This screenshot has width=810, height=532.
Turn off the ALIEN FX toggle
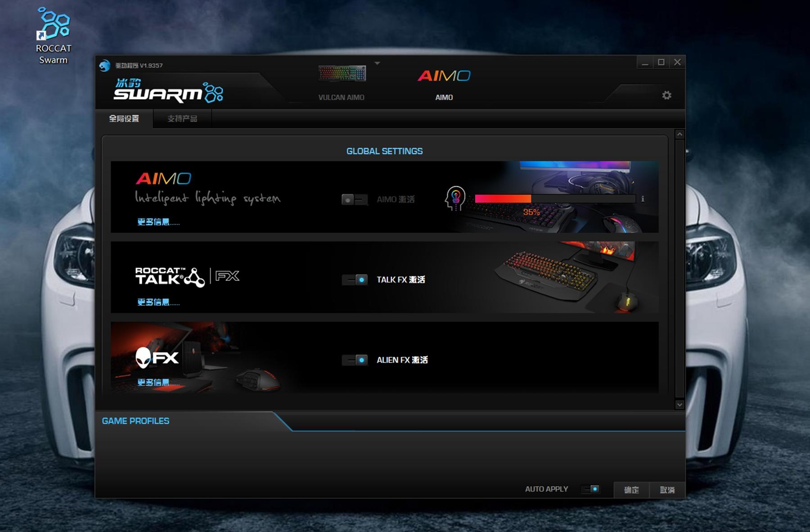click(x=355, y=360)
